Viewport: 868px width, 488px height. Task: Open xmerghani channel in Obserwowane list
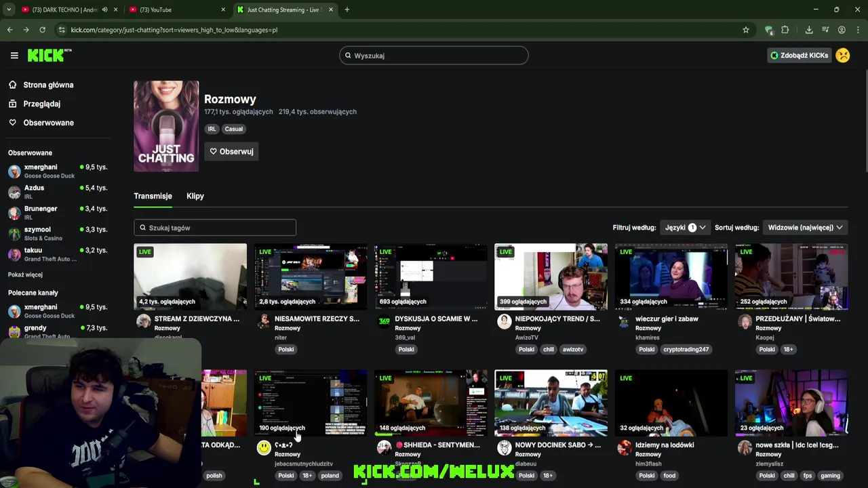(58, 171)
